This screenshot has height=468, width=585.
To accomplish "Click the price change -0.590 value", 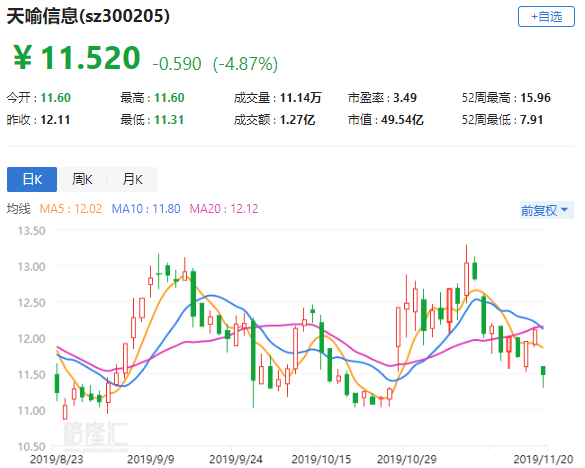I will [x=177, y=64].
